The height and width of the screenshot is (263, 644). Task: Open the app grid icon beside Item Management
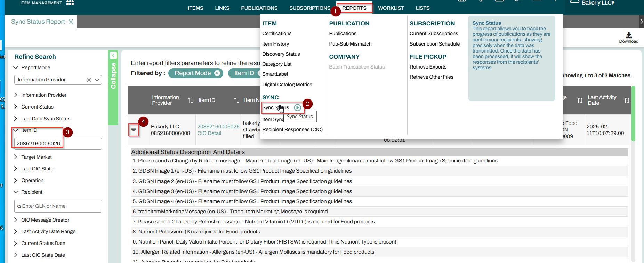coord(70,3)
